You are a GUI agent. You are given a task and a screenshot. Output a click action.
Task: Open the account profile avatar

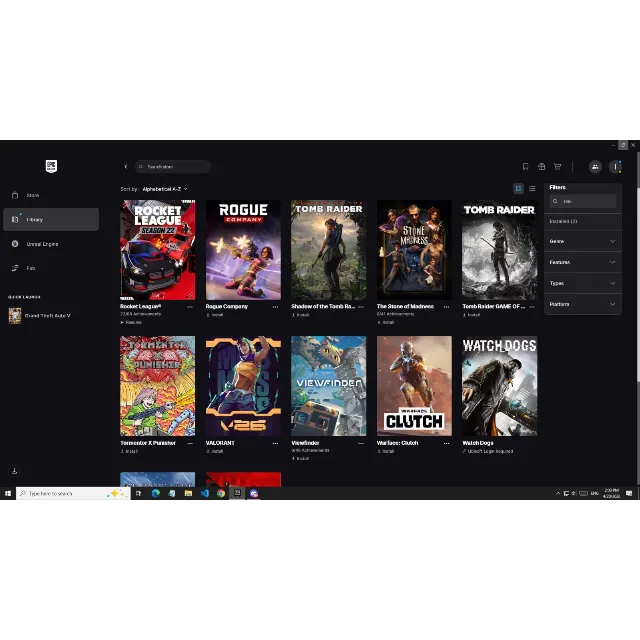pyautogui.click(x=615, y=167)
